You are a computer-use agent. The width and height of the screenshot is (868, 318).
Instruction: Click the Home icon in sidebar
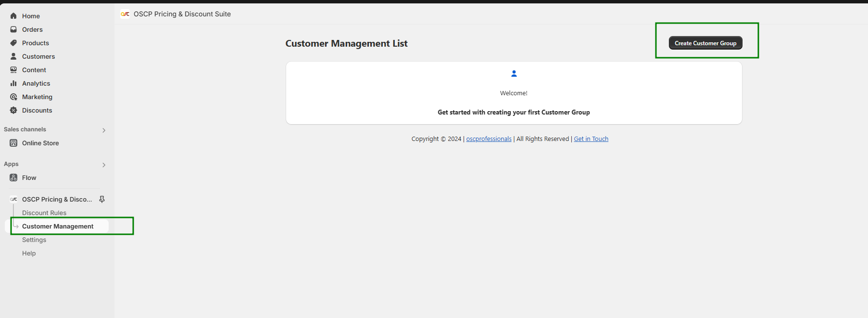13,16
